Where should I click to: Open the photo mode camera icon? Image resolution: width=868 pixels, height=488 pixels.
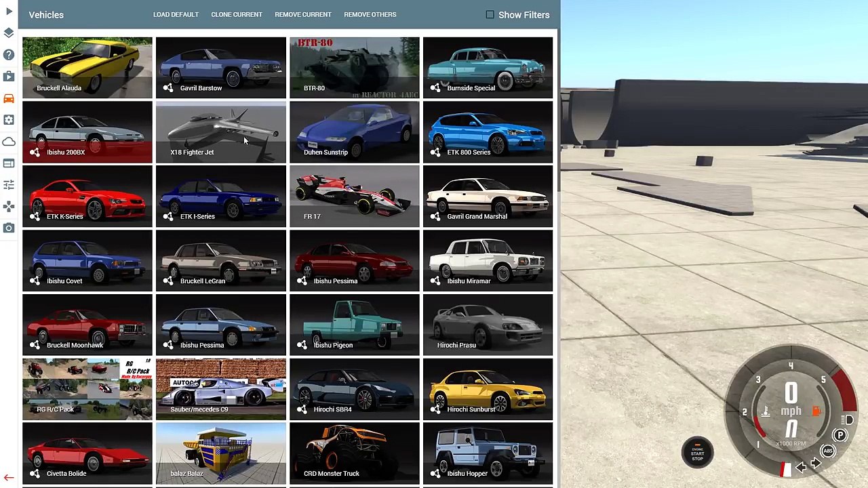tap(9, 228)
